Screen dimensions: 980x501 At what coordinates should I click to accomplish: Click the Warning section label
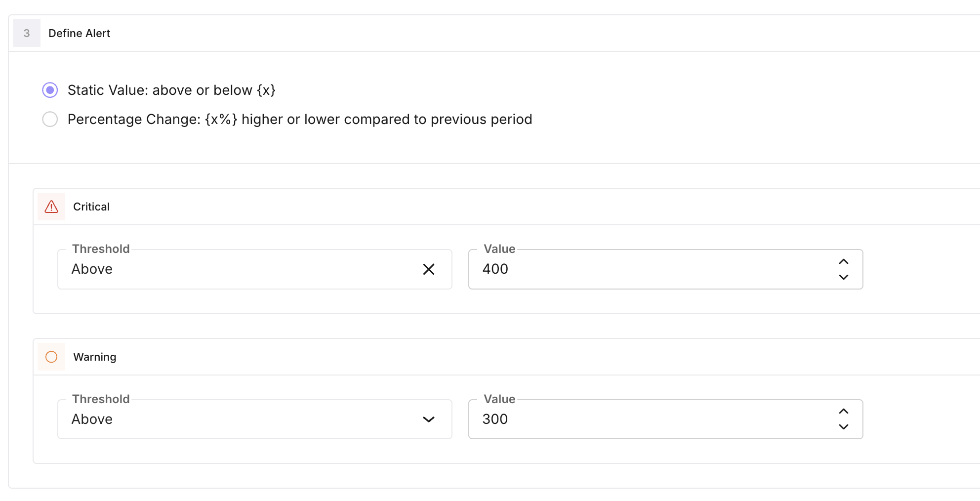click(x=95, y=357)
